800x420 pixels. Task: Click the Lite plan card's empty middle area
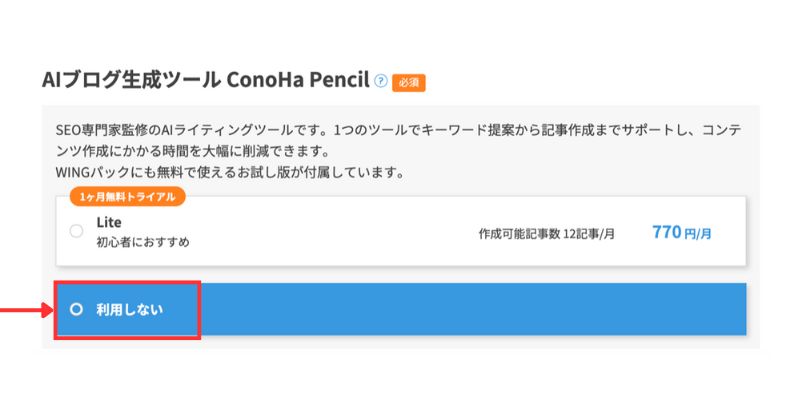330,232
